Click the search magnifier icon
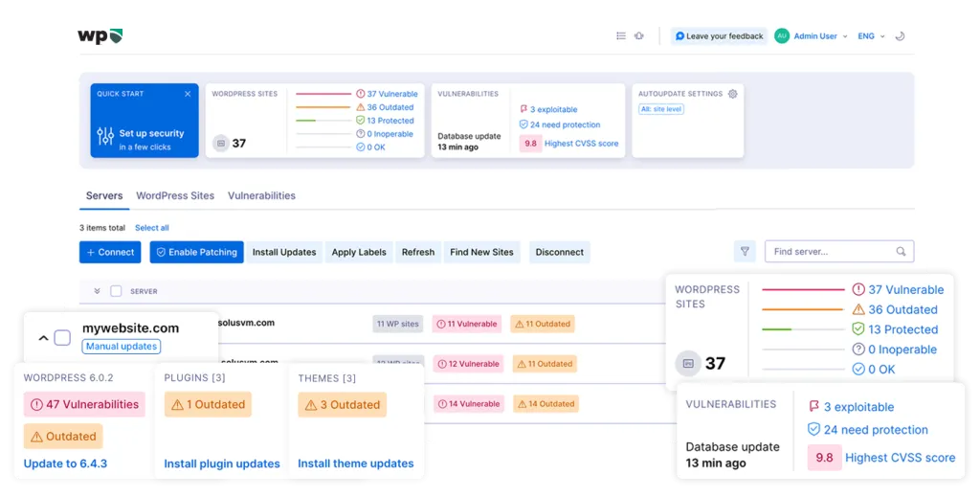The image size is (980, 497). point(901,251)
